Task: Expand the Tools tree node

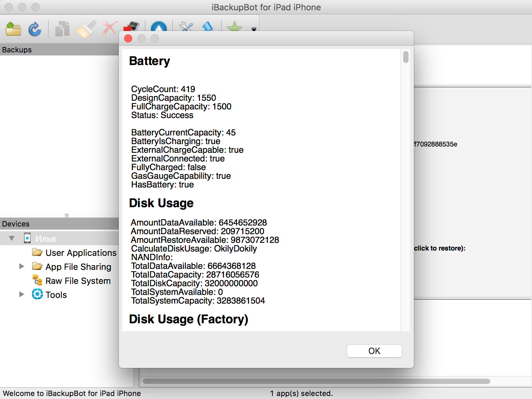Action: [x=22, y=294]
